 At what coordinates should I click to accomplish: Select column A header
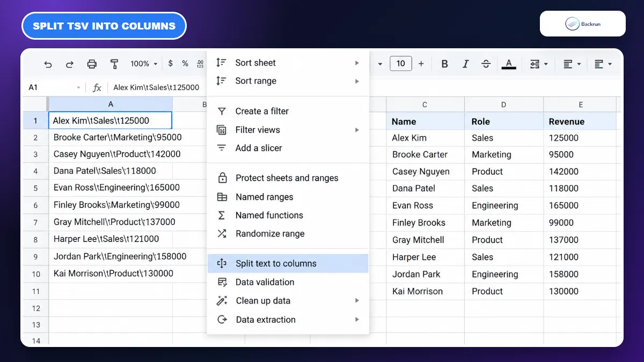click(111, 104)
